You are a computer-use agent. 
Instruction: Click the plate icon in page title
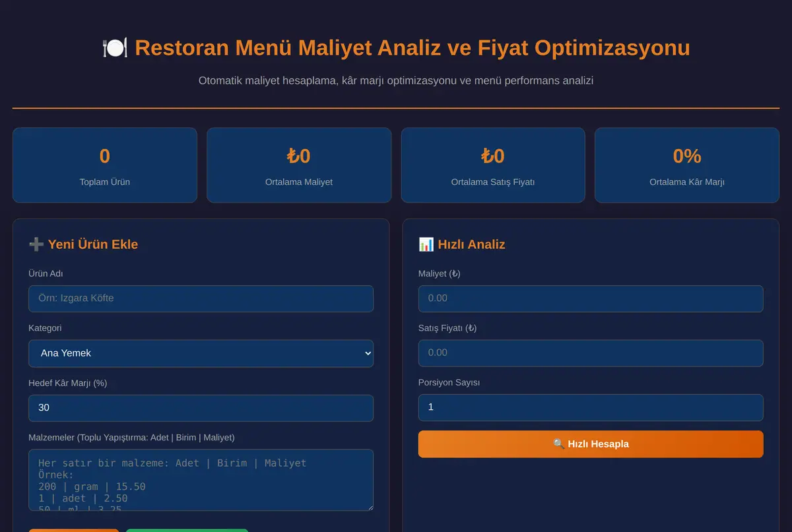tap(115, 48)
